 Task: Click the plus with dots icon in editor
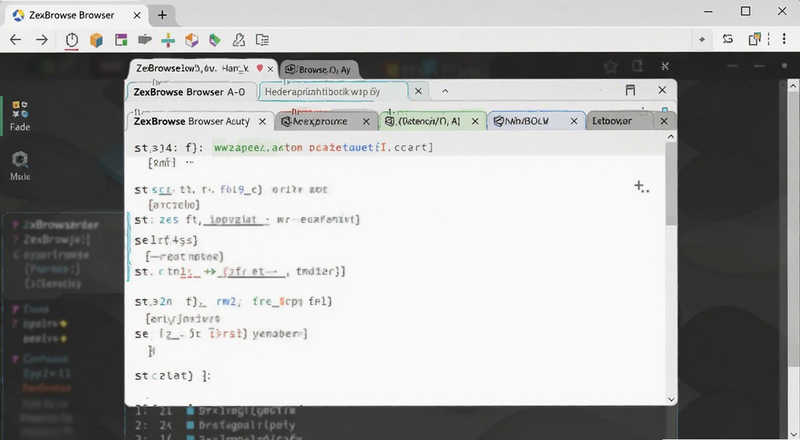tap(641, 187)
